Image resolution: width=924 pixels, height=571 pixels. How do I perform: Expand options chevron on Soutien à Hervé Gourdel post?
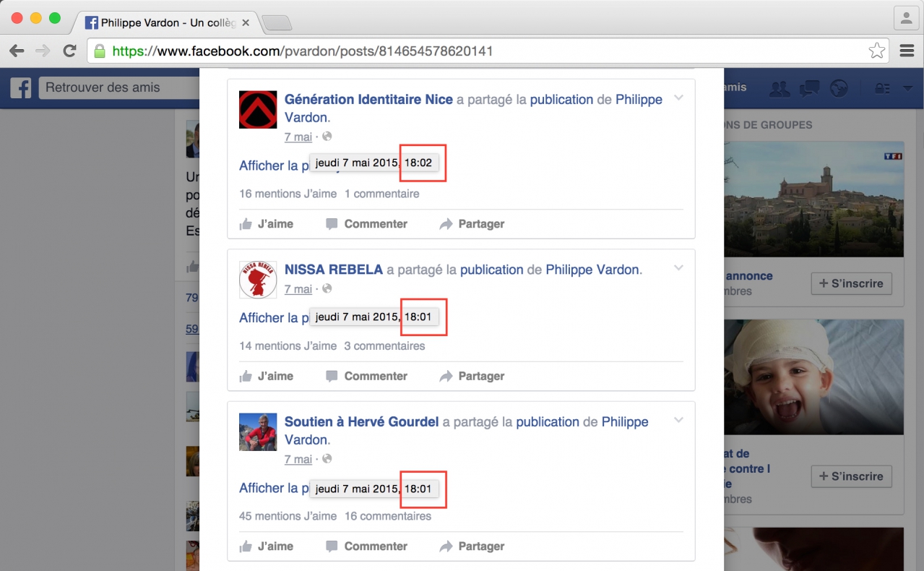(x=678, y=420)
